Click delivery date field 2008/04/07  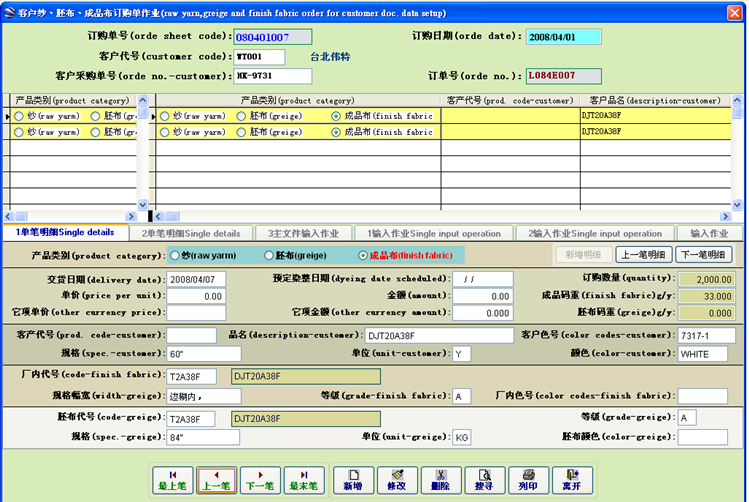196,279
